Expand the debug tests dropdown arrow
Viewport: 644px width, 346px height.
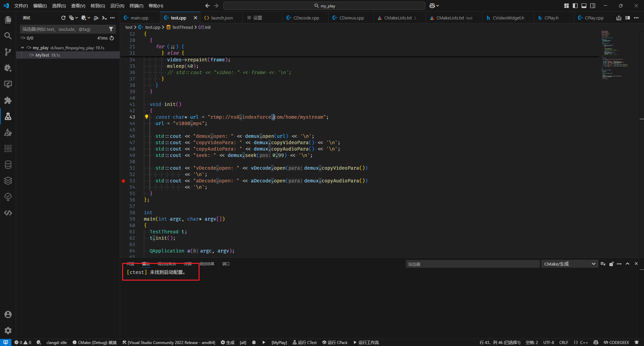click(x=89, y=18)
